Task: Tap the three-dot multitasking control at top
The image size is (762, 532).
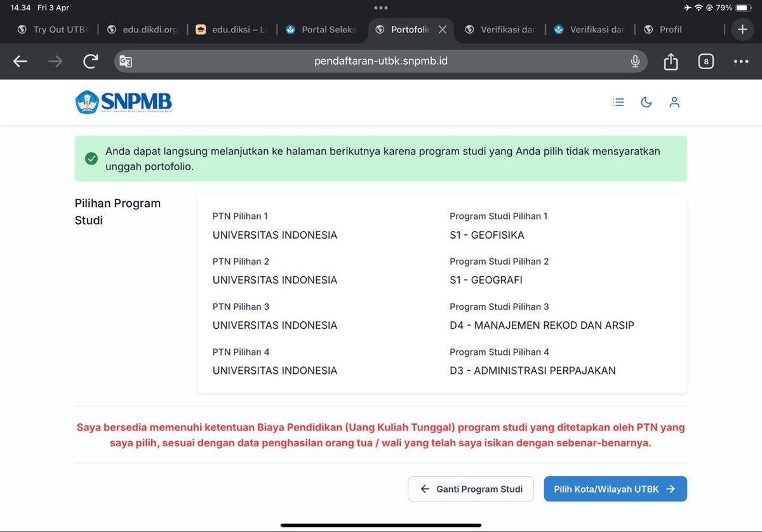Action: [381, 8]
